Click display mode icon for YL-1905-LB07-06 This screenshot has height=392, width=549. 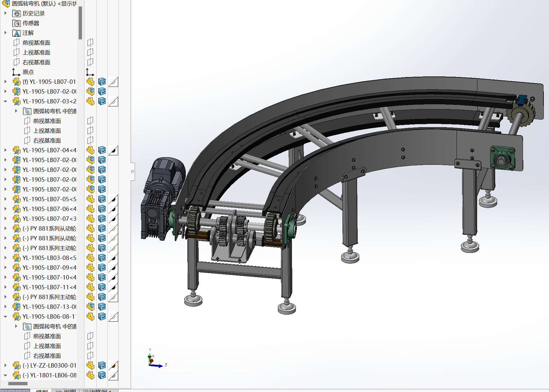[102, 209]
